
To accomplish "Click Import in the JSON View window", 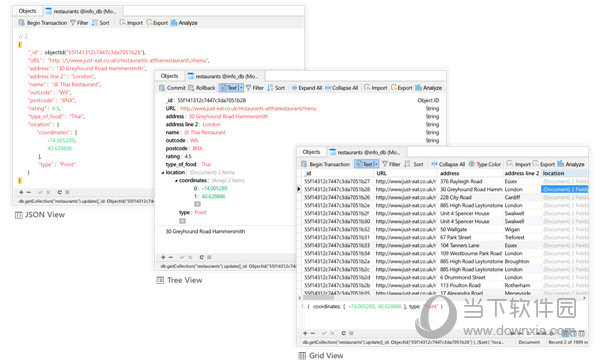I will tap(131, 23).
